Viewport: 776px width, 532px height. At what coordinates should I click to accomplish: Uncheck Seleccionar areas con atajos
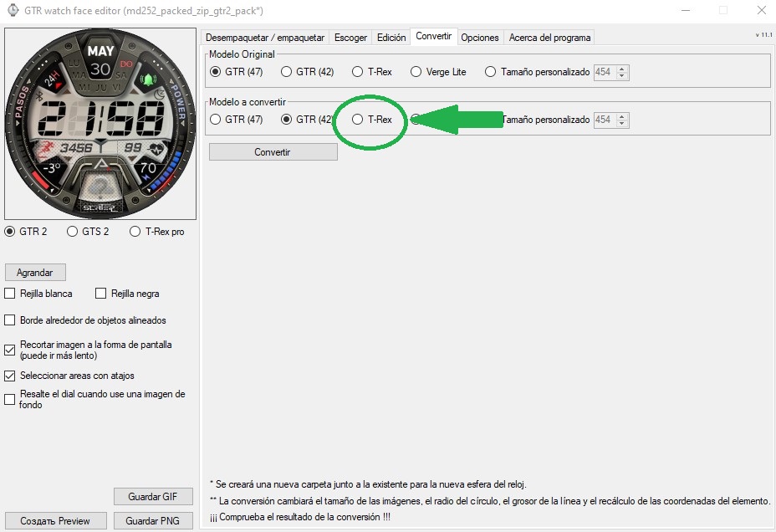tap(10, 376)
